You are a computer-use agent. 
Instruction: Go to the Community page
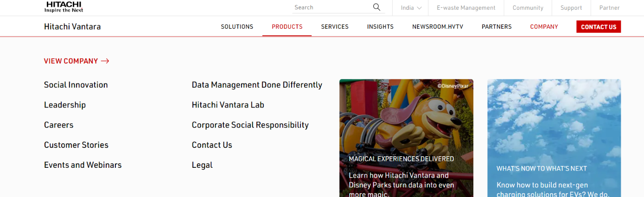click(x=528, y=8)
